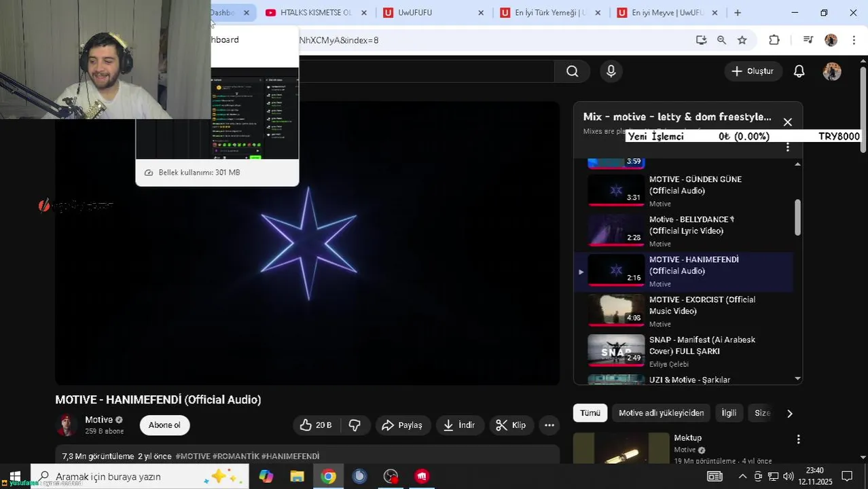868x489 pixels.
Task: Bookmark this page with star icon
Action: 742,40
